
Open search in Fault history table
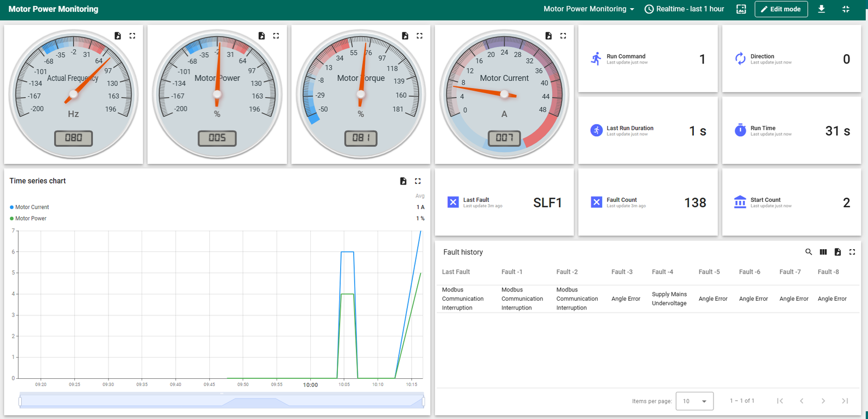tap(808, 252)
